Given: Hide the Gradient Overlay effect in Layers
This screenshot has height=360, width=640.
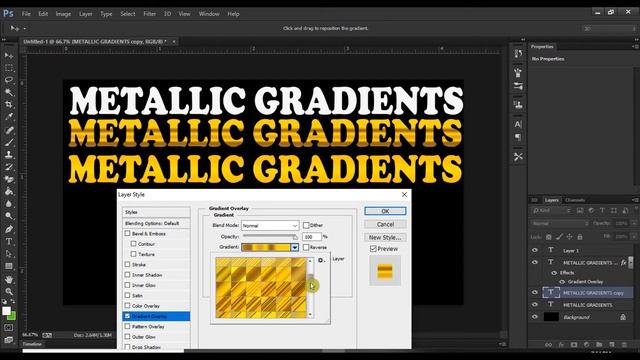Looking at the screenshot, I should tap(562, 282).
